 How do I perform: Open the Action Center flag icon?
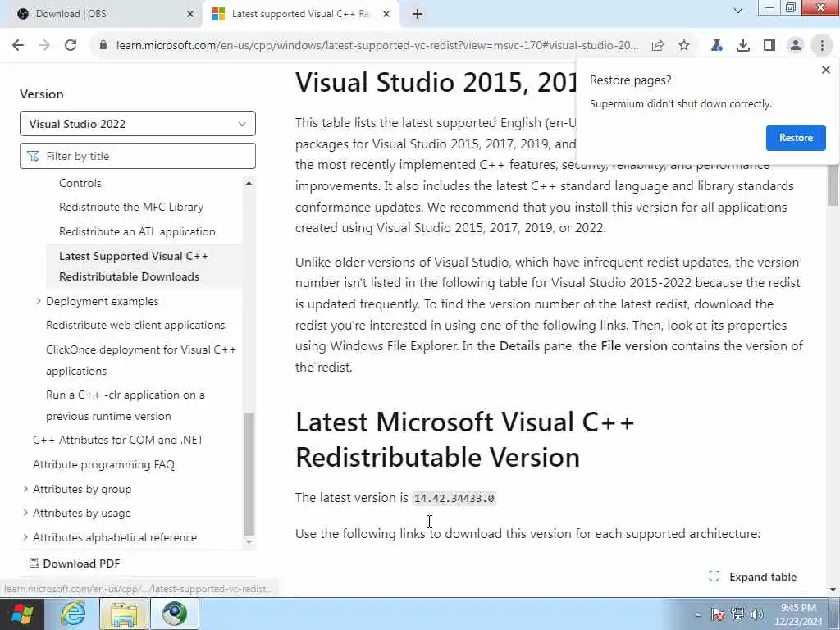pos(718,614)
